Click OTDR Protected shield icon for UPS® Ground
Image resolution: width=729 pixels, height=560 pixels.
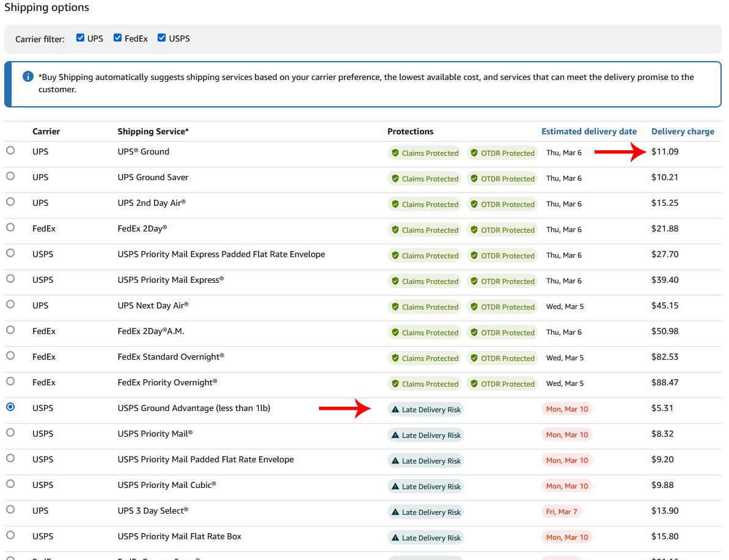474,153
